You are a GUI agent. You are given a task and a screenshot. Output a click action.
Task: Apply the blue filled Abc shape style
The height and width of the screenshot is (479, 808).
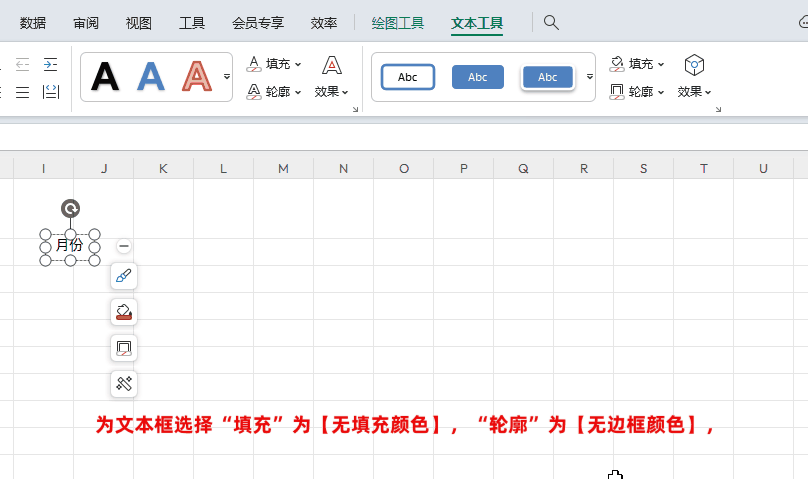pyautogui.click(x=478, y=77)
